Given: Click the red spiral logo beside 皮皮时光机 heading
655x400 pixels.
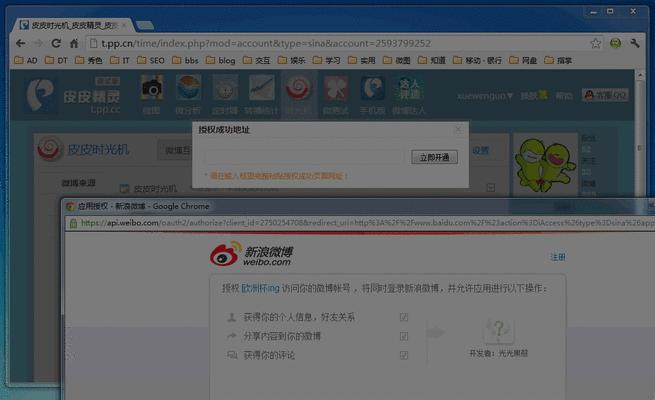Looking at the screenshot, I should (x=49, y=149).
